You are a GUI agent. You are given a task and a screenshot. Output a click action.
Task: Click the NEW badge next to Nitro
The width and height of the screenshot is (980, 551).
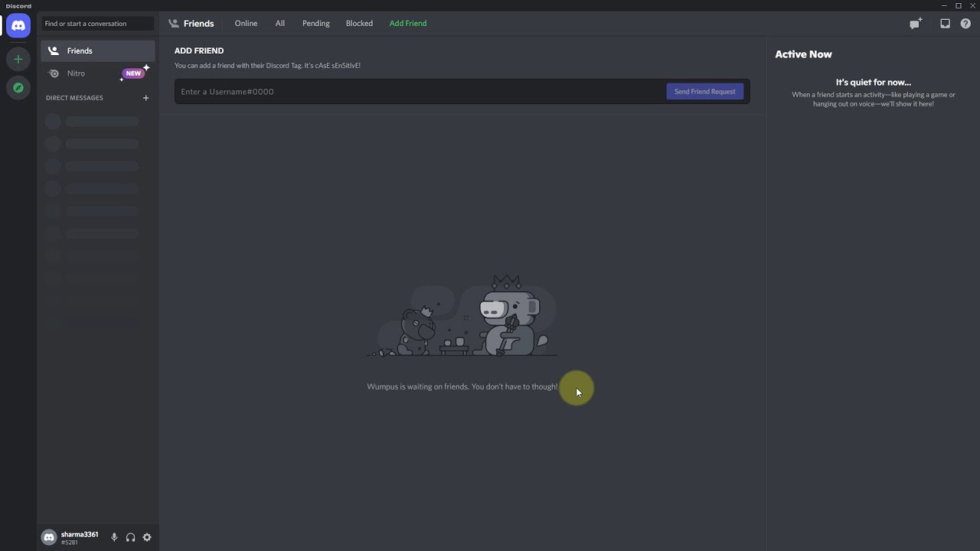pyautogui.click(x=134, y=73)
